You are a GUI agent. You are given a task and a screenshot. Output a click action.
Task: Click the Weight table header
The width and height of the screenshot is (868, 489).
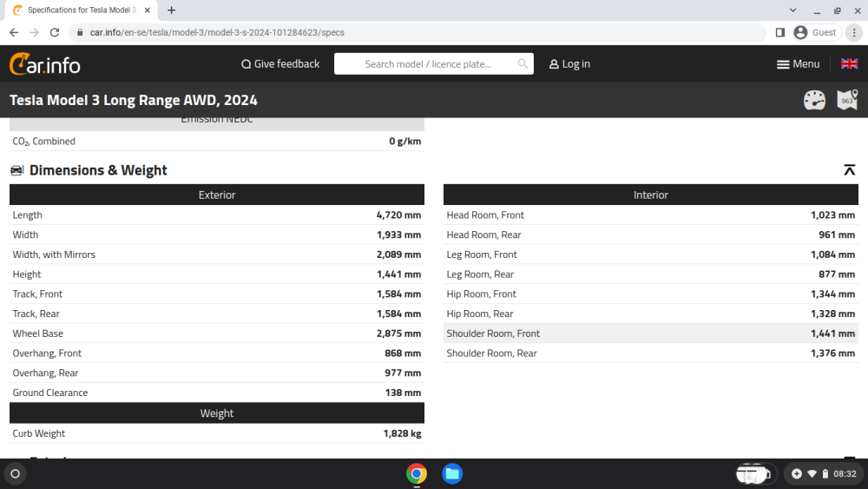[x=217, y=413]
